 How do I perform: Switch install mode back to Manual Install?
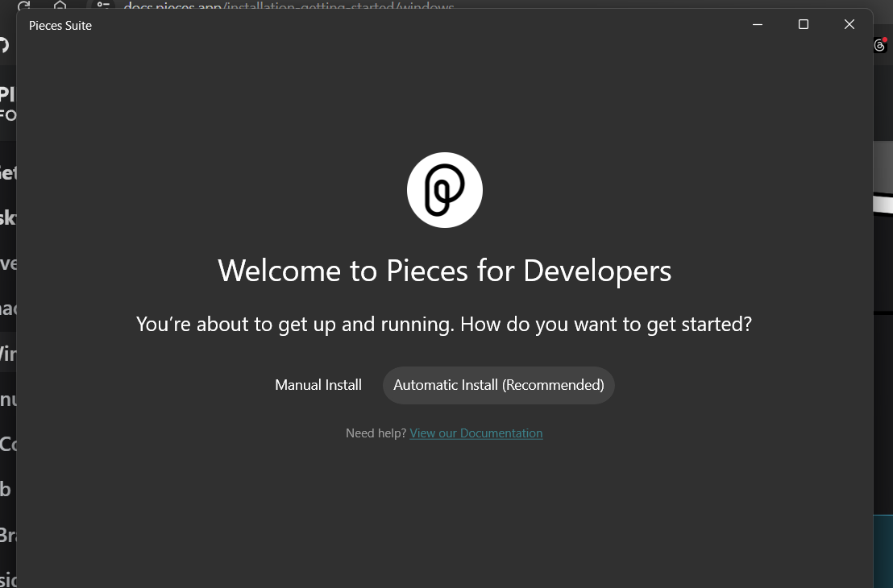pyautogui.click(x=318, y=385)
